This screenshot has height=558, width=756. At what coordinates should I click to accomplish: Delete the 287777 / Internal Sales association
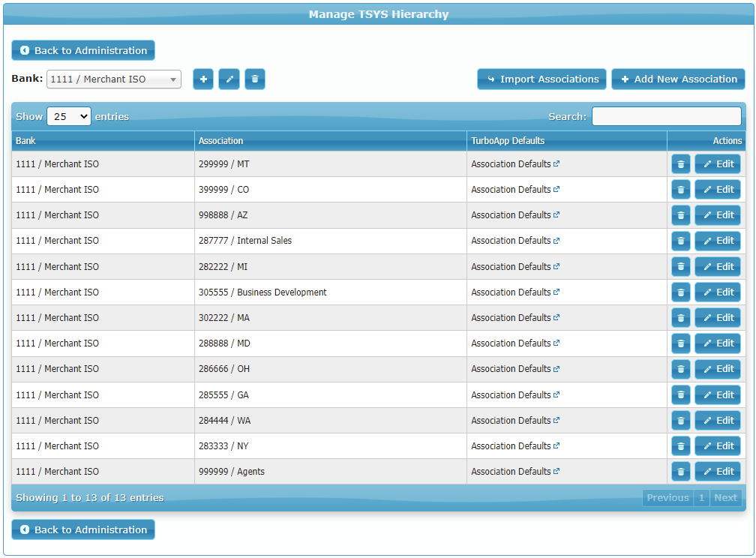click(x=681, y=241)
